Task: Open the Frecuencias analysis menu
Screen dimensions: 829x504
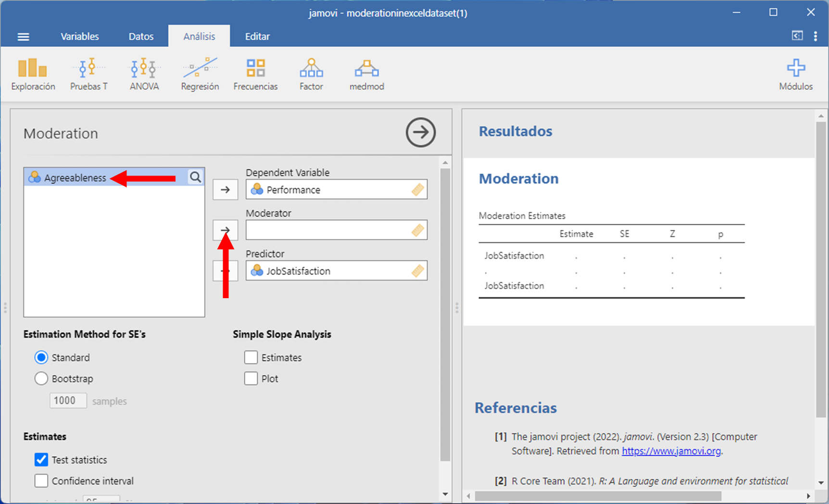Action: [x=255, y=74]
